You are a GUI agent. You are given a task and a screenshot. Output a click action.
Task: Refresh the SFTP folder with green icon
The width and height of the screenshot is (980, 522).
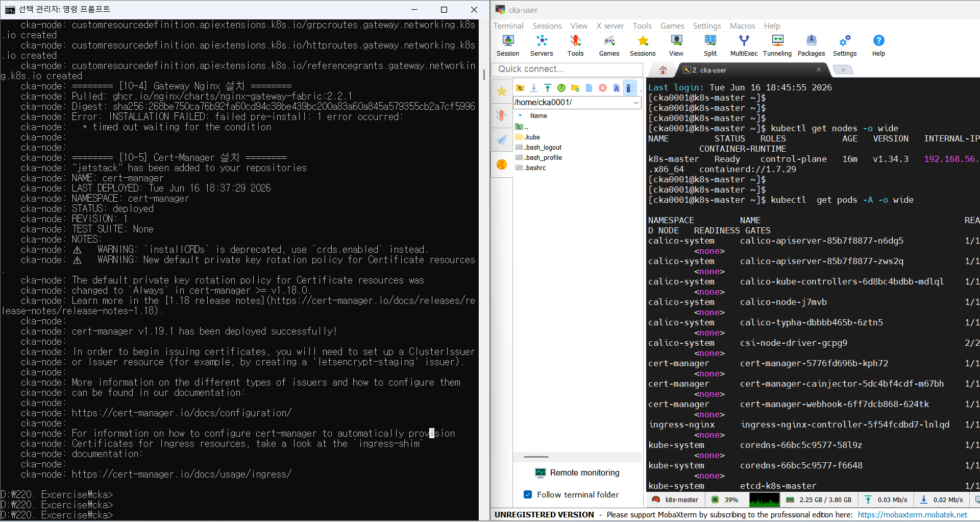pyautogui.click(x=561, y=88)
